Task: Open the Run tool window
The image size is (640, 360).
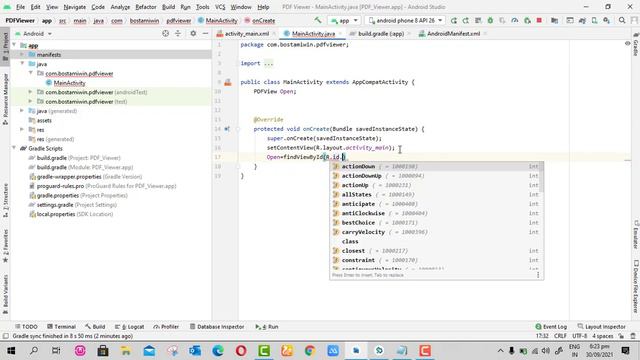Action: [x=267, y=327]
